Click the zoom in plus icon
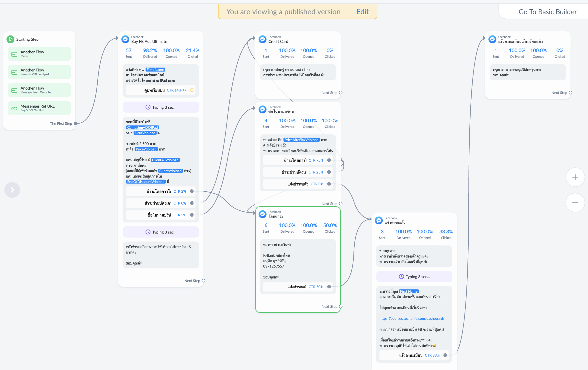The height and width of the screenshot is (370, 588). 575,177
